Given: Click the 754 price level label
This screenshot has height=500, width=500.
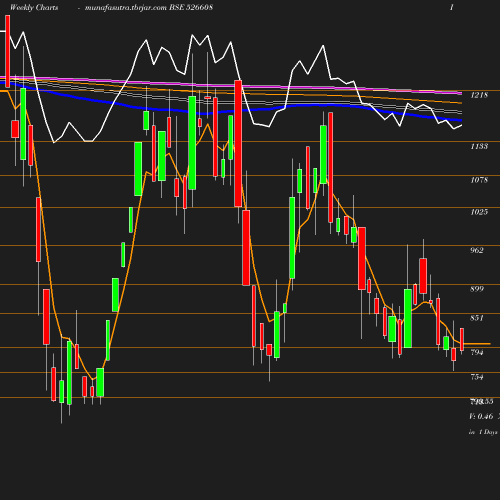Looking at the screenshot, I should [x=477, y=377].
